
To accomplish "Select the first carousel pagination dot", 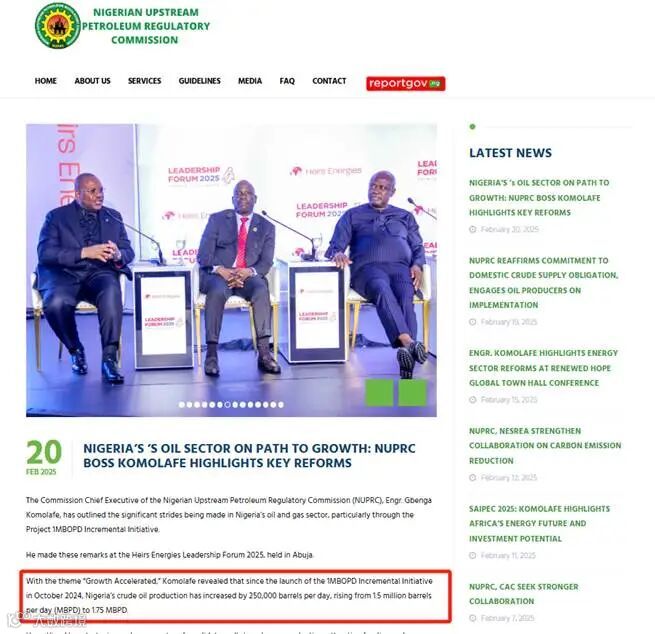I will 182,405.
